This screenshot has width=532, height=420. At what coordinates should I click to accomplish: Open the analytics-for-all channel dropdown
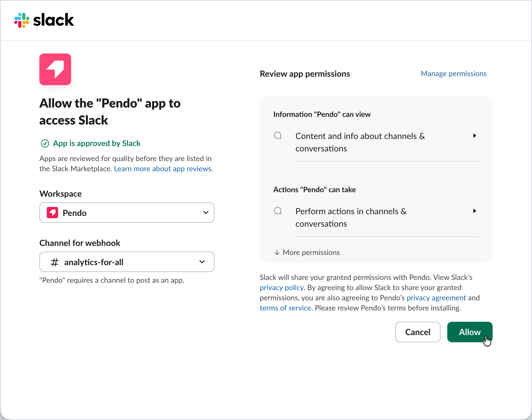click(x=127, y=262)
